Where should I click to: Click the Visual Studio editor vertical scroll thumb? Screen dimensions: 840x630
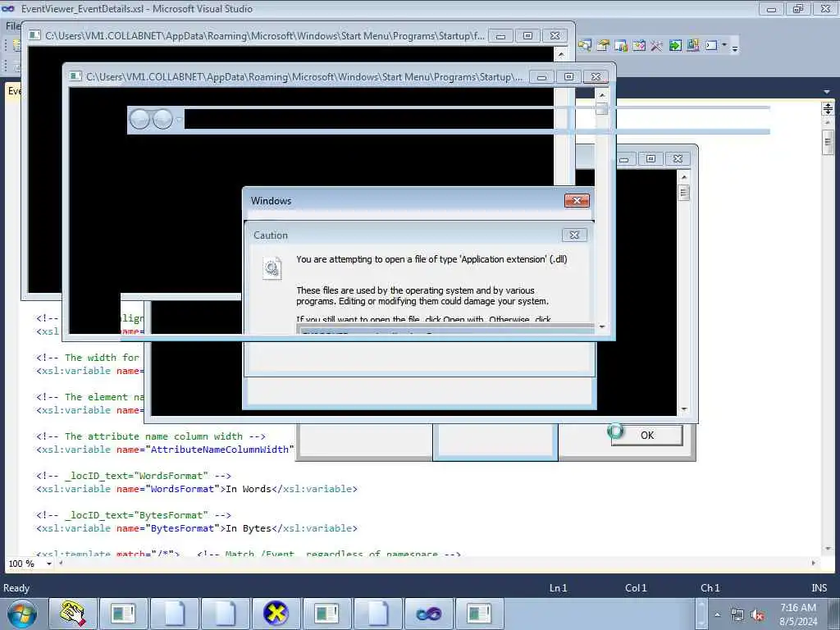828,142
